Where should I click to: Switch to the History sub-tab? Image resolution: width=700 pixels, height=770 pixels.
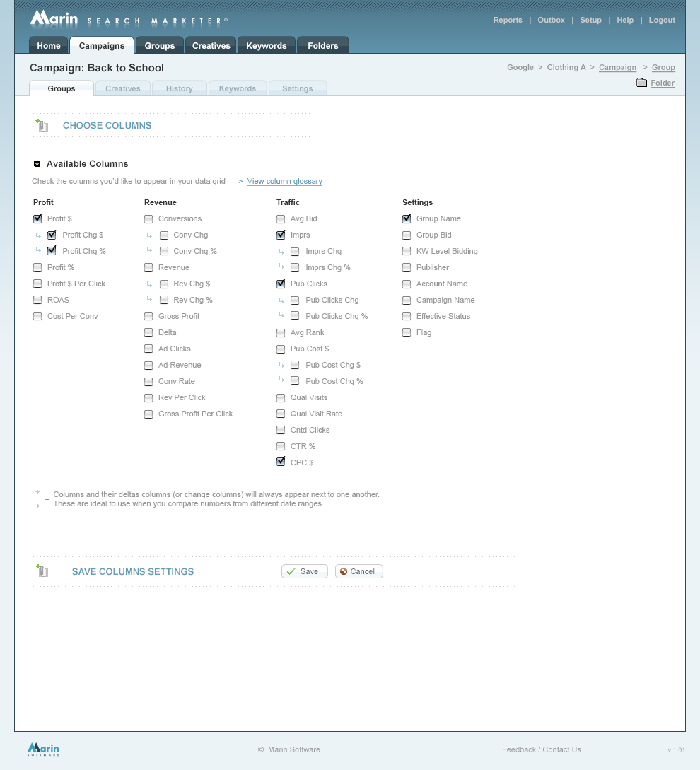(179, 88)
